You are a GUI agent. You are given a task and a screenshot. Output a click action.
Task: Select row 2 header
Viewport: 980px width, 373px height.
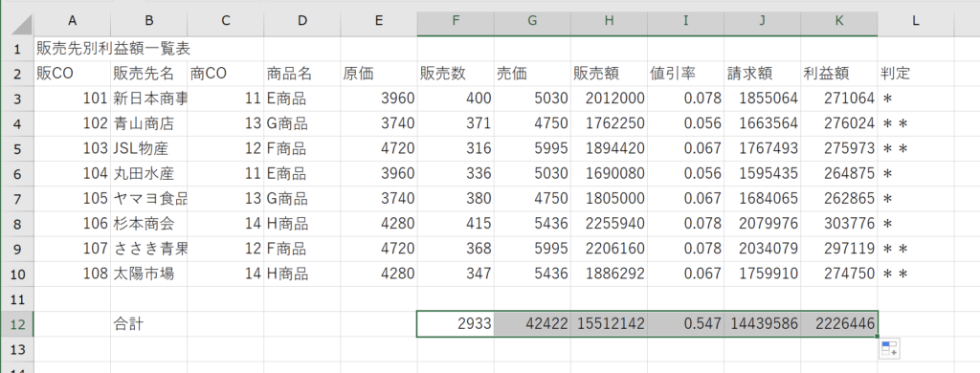click(17, 74)
